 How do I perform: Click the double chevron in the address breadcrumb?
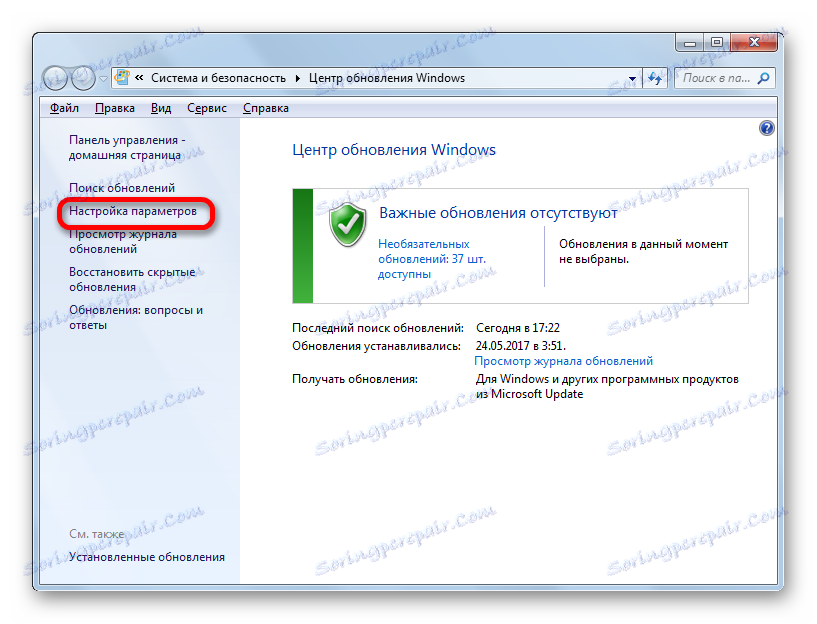point(139,78)
